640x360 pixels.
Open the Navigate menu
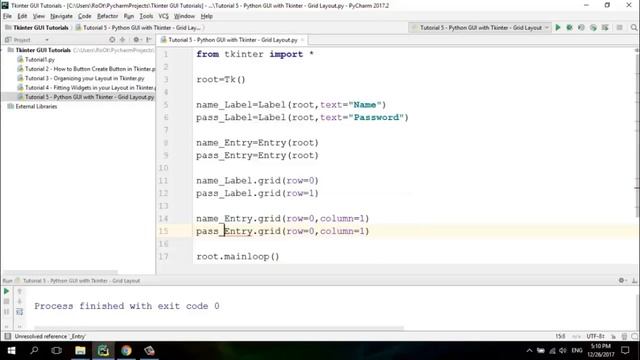coord(61,16)
